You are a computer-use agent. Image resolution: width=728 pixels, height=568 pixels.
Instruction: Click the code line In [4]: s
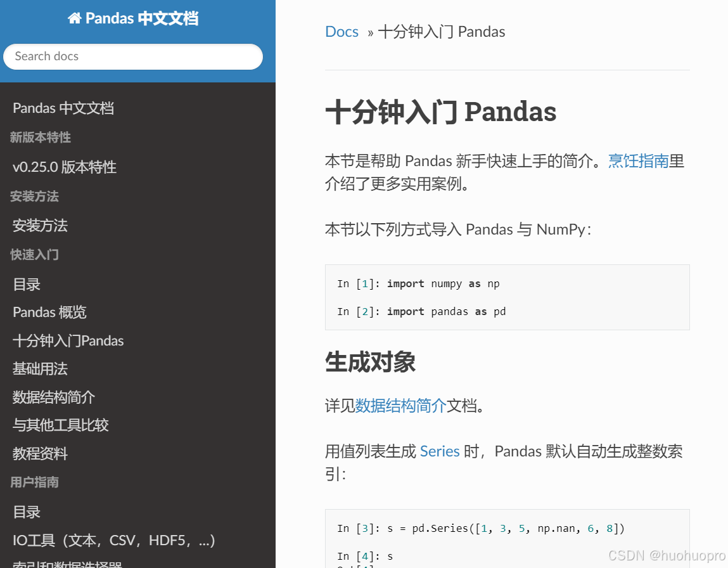click(x=365, y=557)
